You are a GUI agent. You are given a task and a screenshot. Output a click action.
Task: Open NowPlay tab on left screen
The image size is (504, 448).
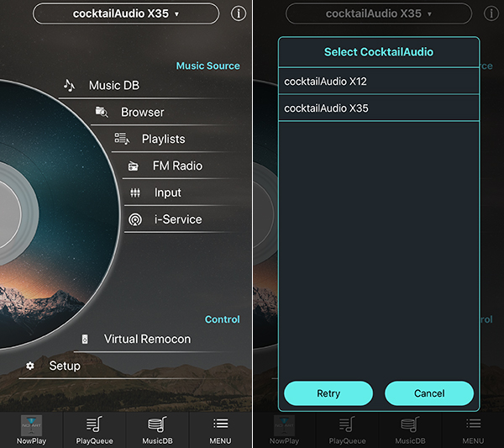pos(31,430)
